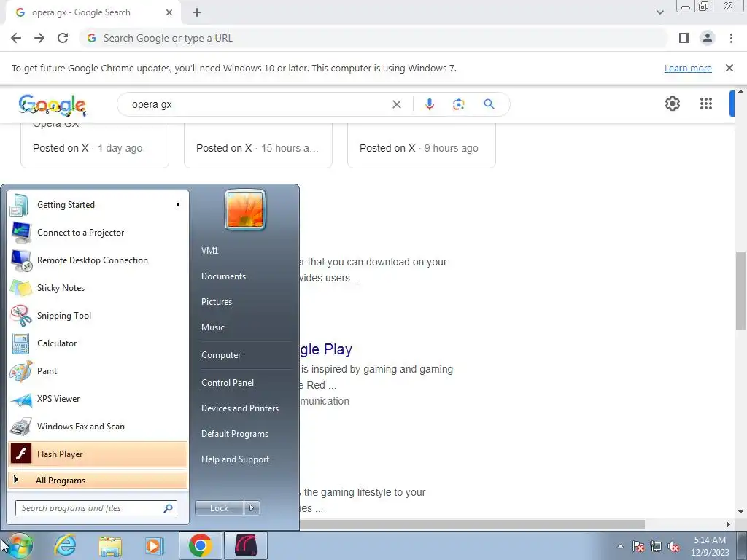Open Documents from Start menu
Image resolution: width=747 pixels, height=560 pixels.
(223, 276)
